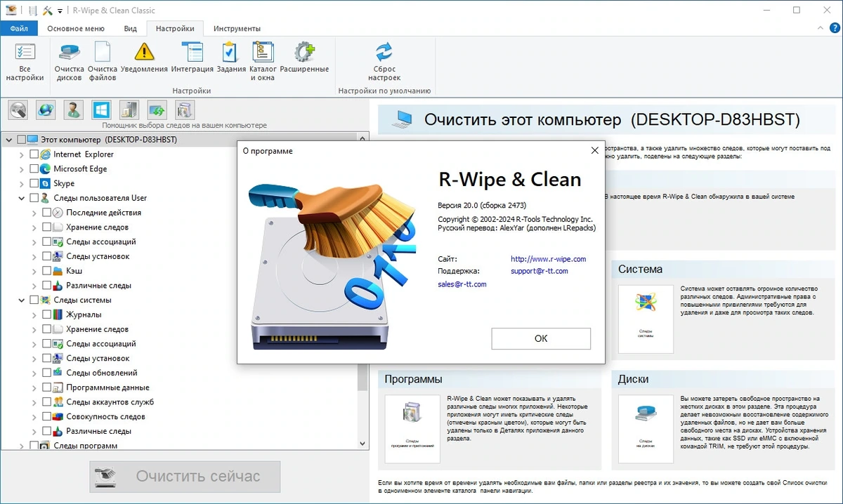Click quick access toolbar customize arrow

pos(60,11)
